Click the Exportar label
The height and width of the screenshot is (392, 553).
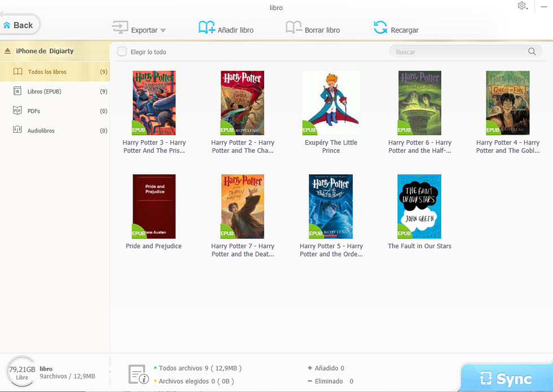click(x=144, y=30)
